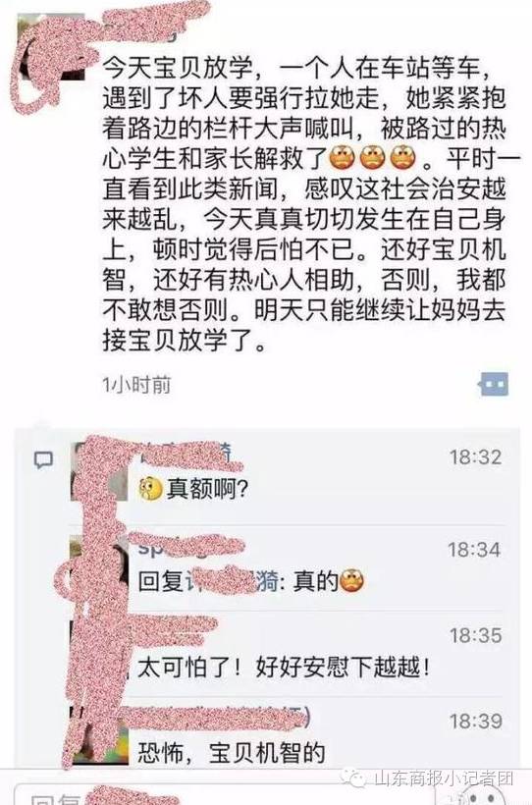Image resolution: width=532 pixels, height=805 pixels.
Task: Tap the worried emoji after 真的
Action: [351, 582]
